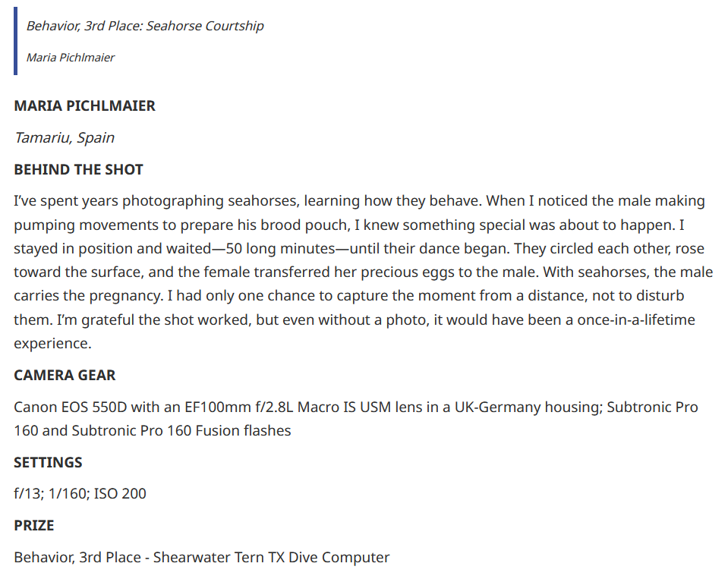
Task: Click the settings line 'f/13; 1/160; ISO 200'
Action: coord(80,494)
